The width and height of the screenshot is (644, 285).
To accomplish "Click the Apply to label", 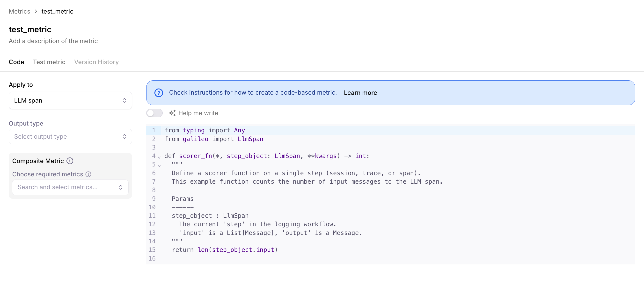I will [21, 85].
